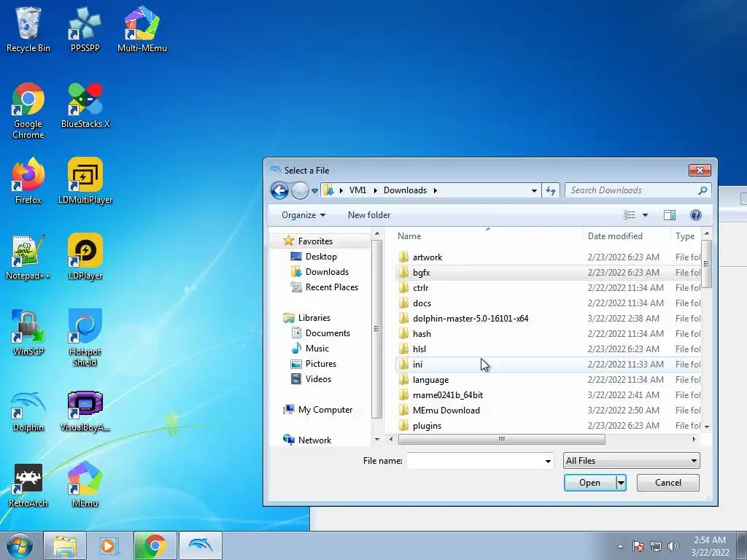Click the Back navigation arrow in the dialog

point(279,190)
